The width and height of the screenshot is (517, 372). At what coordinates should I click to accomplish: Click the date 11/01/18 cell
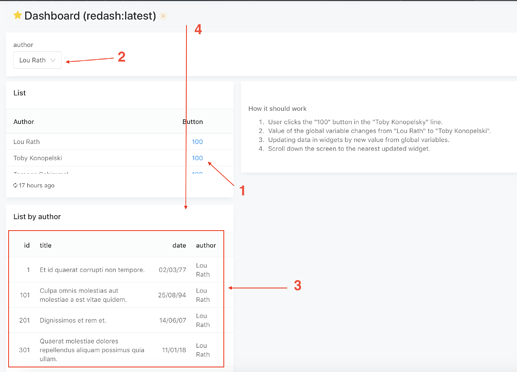tap(174, 350)
